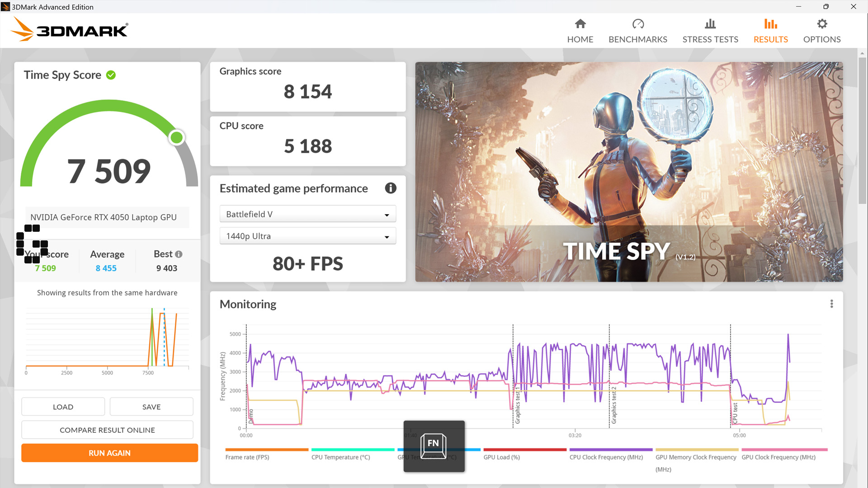
Task: Select the RESULTS tab
Action: tap(770, 31)
